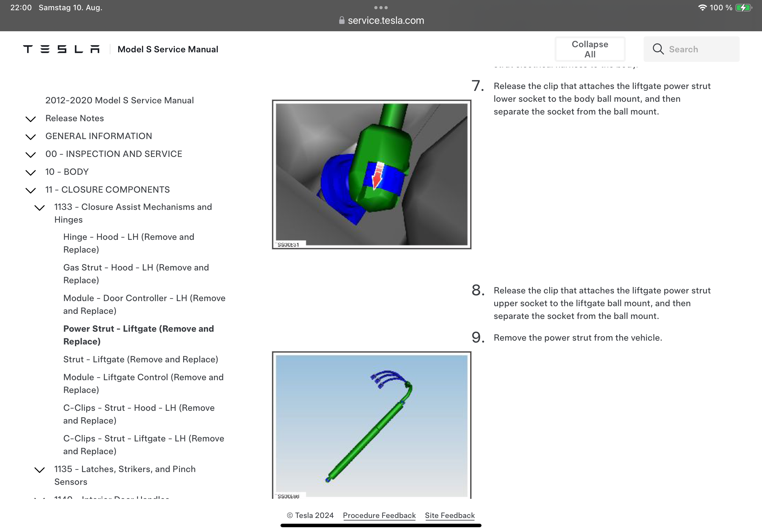
Task: Click the Model S Service Manual title
Action: [x=168, y=49]
